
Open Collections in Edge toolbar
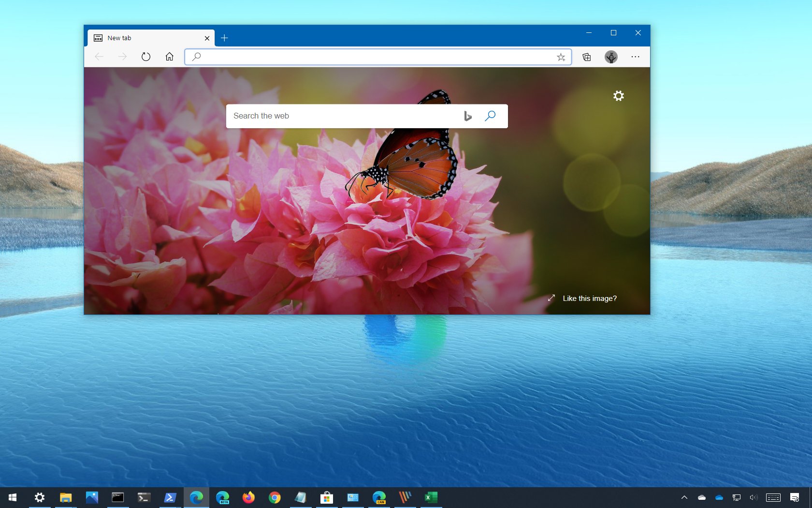[x=586, y=57]
